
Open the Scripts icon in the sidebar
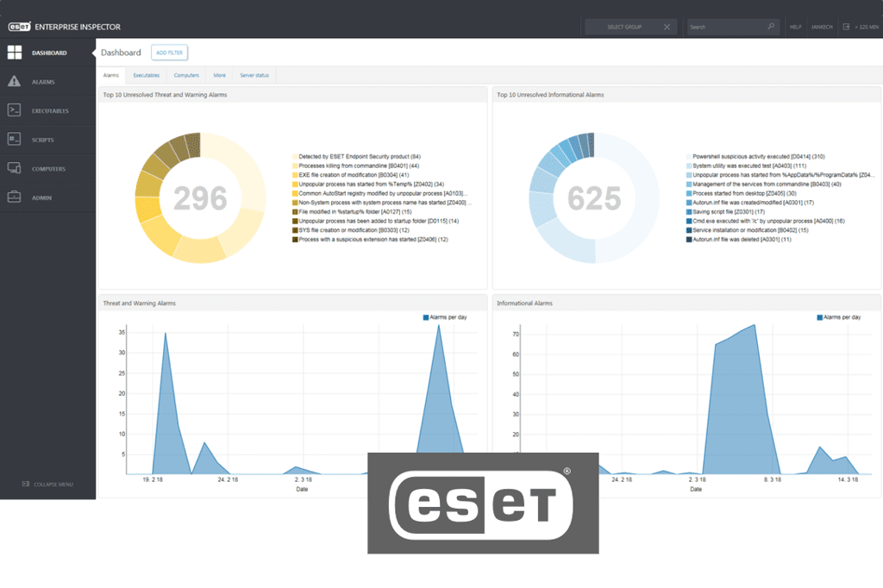14,139
